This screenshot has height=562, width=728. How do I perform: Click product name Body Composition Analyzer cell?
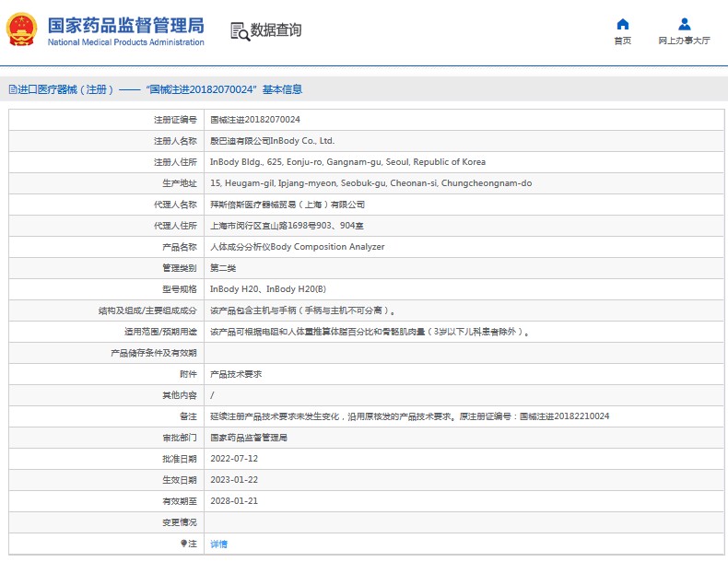(297, 247)
